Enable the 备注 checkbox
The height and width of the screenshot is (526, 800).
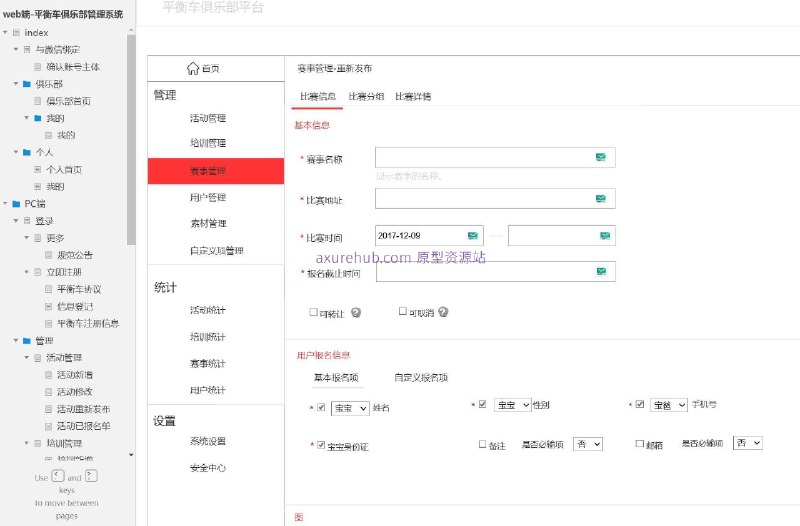click(482, 444)
